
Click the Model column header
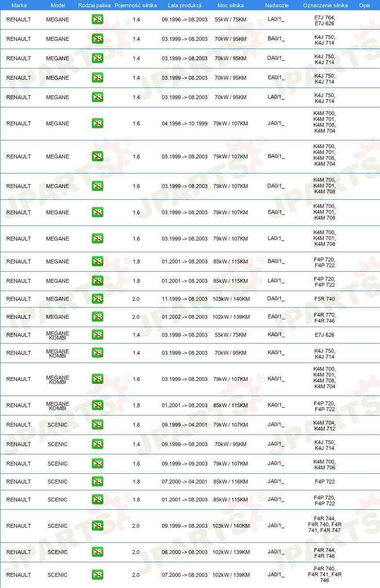pyautogui.click(x=58, y=5)
